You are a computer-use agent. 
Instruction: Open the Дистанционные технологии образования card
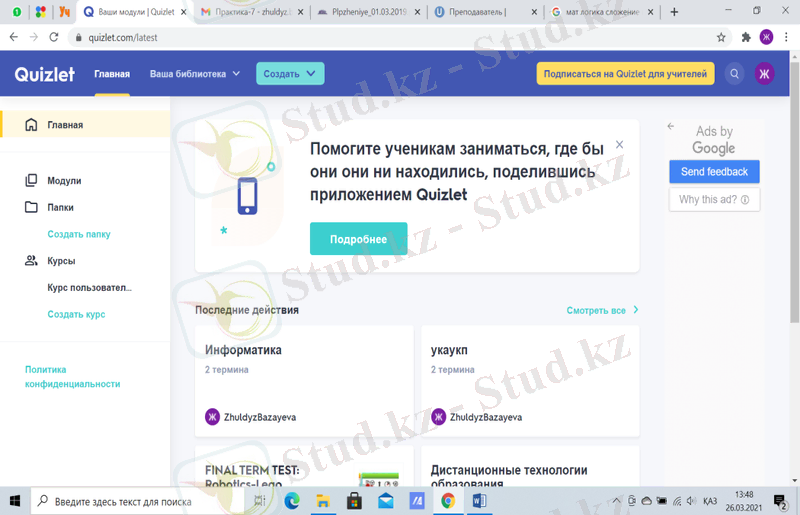tap(530, 467)
